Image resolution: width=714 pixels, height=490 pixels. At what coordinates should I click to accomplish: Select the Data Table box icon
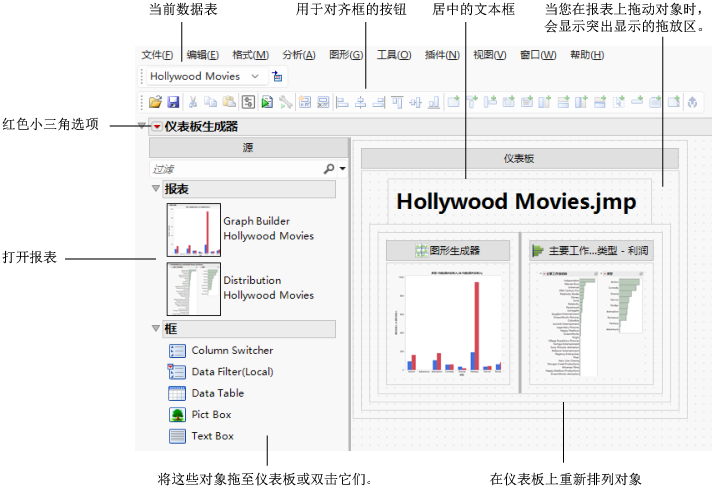click(177, 393)
